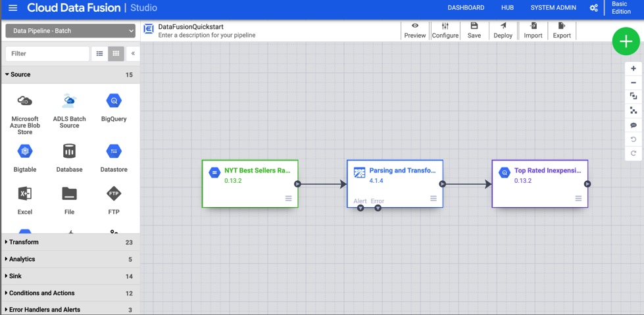Add the Database source plugin
Screen dimensions: 644x315
coord(70,158)
